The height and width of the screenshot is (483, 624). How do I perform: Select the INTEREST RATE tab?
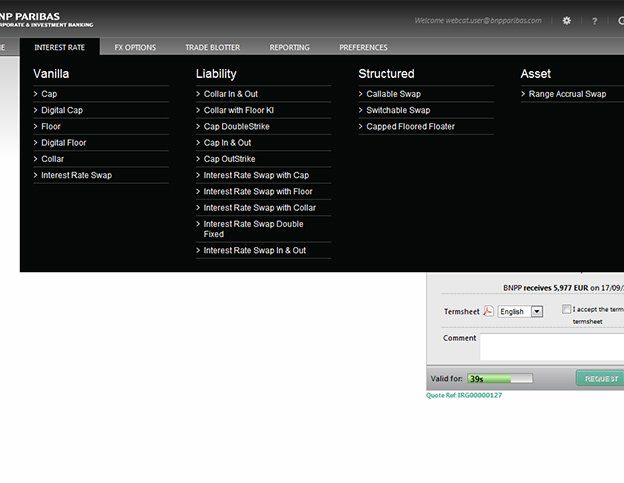click(x=60, y=47)
